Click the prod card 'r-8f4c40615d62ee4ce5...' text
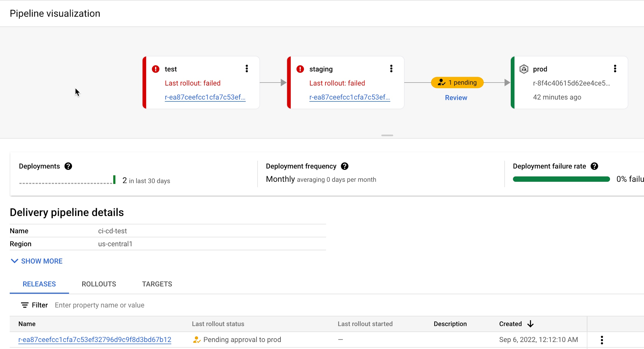 (571, 83)
